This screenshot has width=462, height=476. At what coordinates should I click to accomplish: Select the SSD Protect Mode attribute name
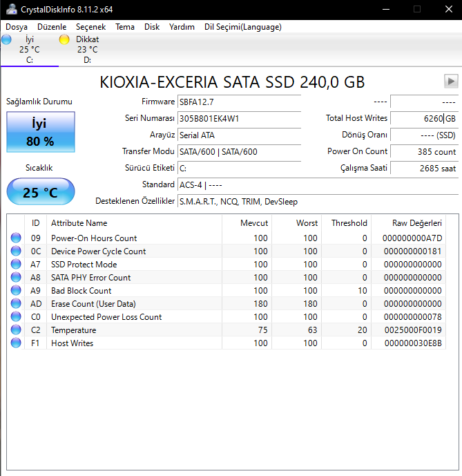(x=84, y=264)
